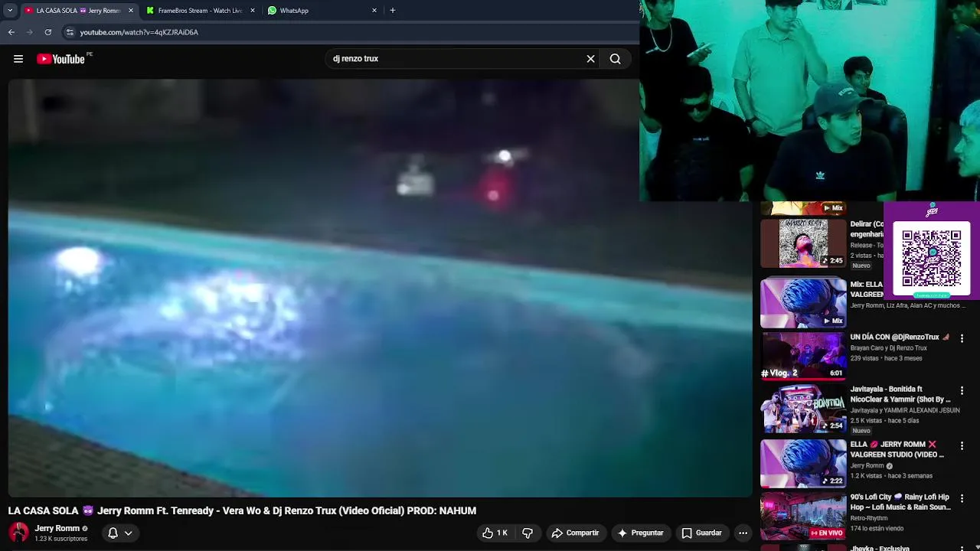Click 'Brayan Caro y Dj Renzo Trux' channel text
Image resolution: width=980 pixels, height=551 pixels.
889,348
